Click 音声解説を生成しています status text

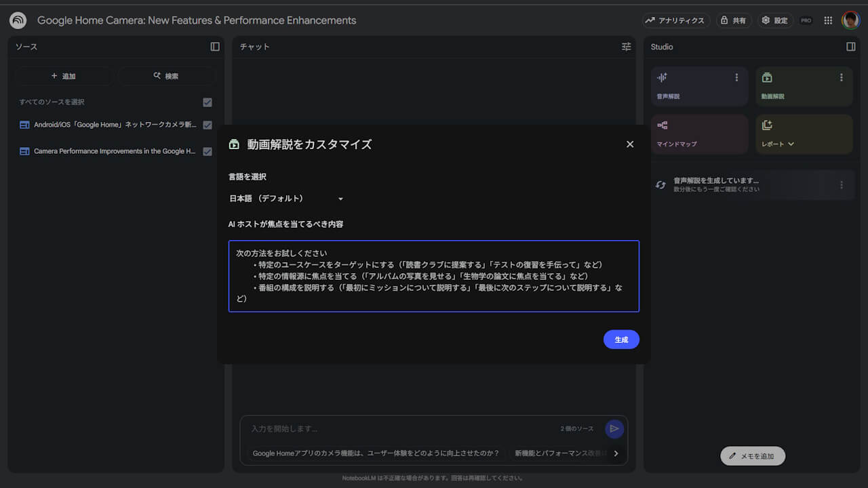coord(716,181)
